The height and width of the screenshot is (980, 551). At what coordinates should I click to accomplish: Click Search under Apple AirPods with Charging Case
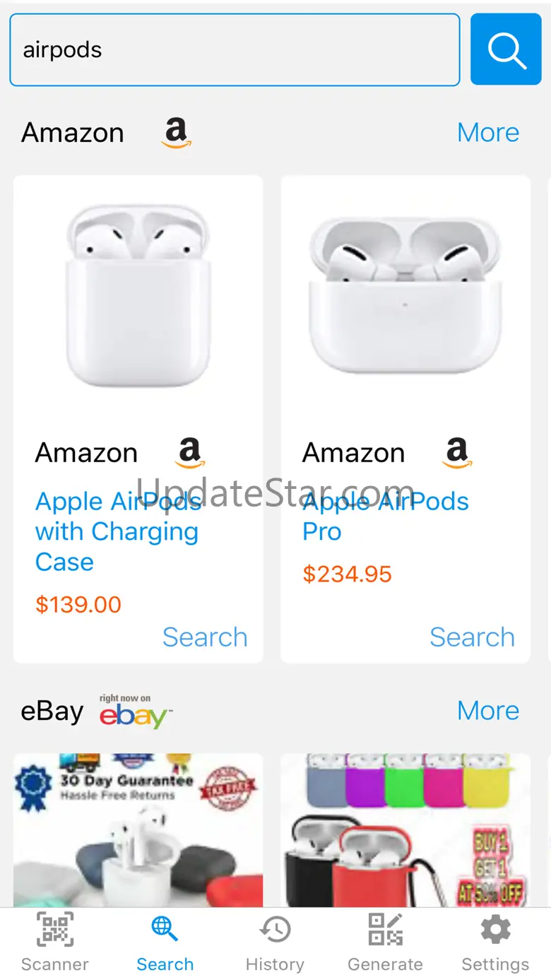(x=205, y=637)
